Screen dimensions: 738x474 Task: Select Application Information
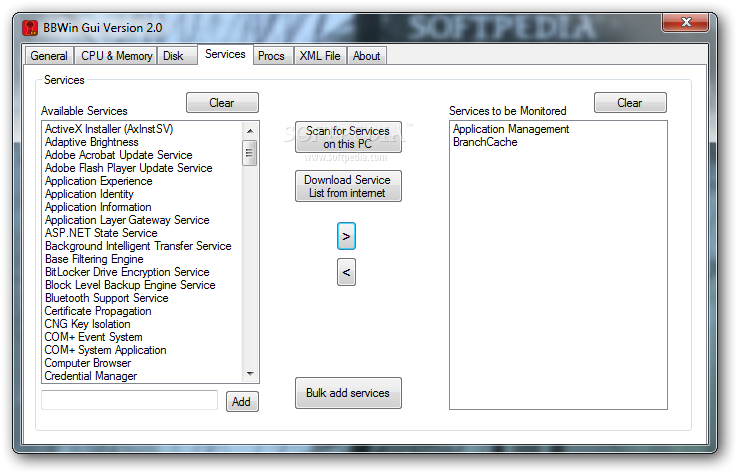tap(98, 207)
